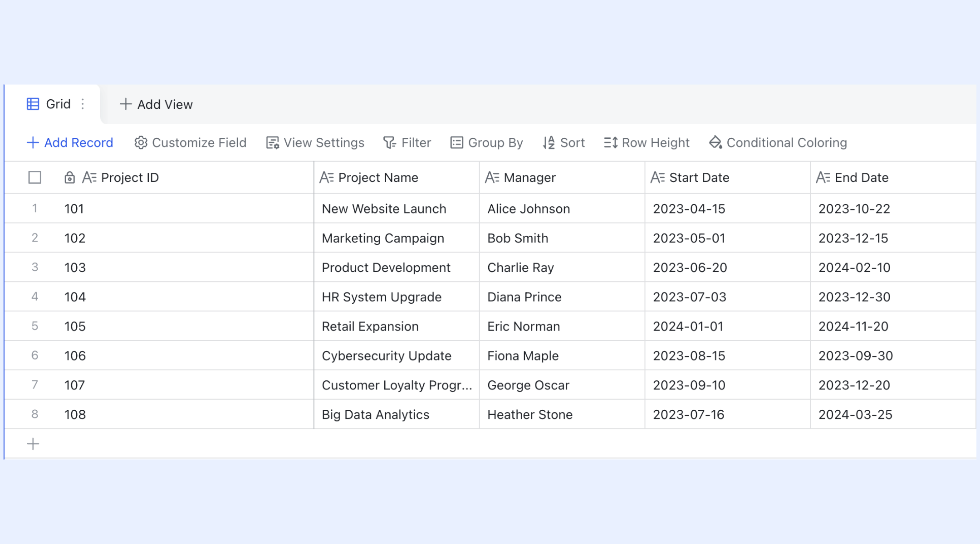Image resolution: width=980 pixels, height=544 pixels.
Task: Click end date 2023-12-15 cell
Action: [893, 238]
